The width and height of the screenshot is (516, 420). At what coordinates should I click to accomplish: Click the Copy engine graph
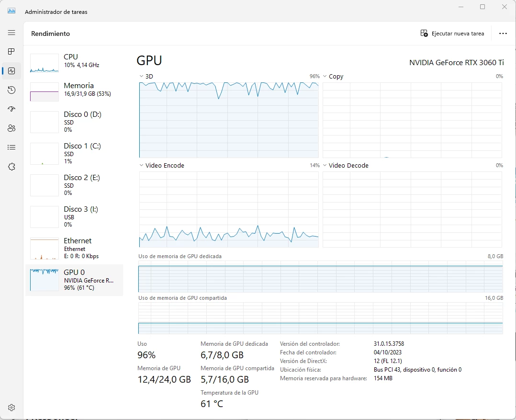(x=412, y=120)
